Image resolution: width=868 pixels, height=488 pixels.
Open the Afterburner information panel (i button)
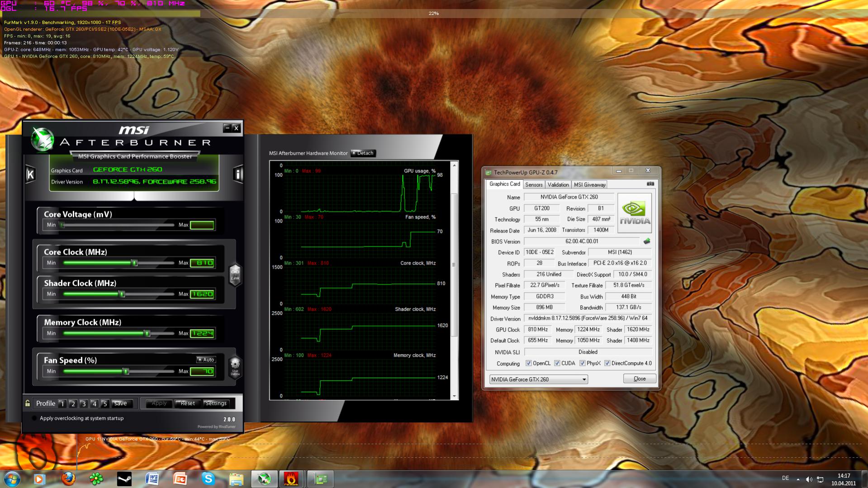pyautogui.click(x=238, y=174)
